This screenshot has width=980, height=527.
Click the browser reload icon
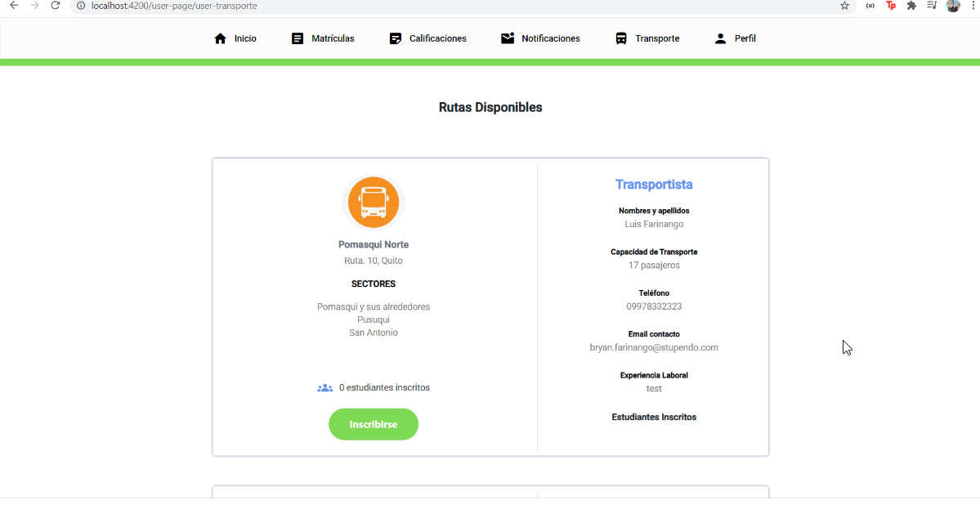[55, 6]
